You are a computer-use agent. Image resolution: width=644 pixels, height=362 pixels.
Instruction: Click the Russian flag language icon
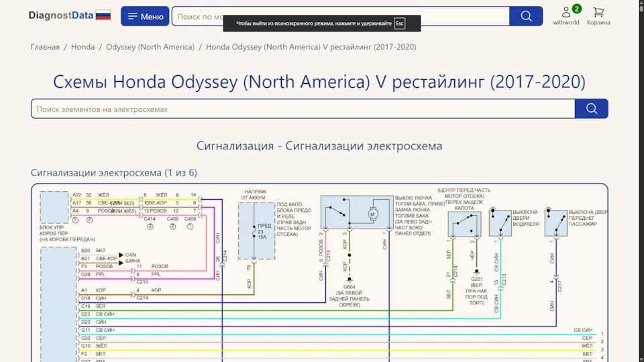click(x=103, y=15)
